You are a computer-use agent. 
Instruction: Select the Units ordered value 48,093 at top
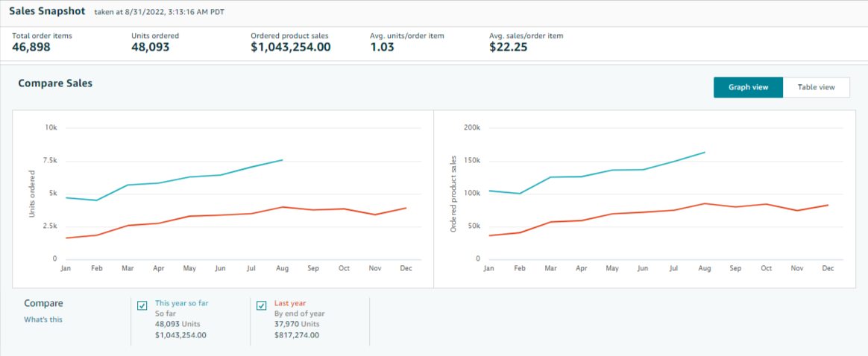[150, 48]
